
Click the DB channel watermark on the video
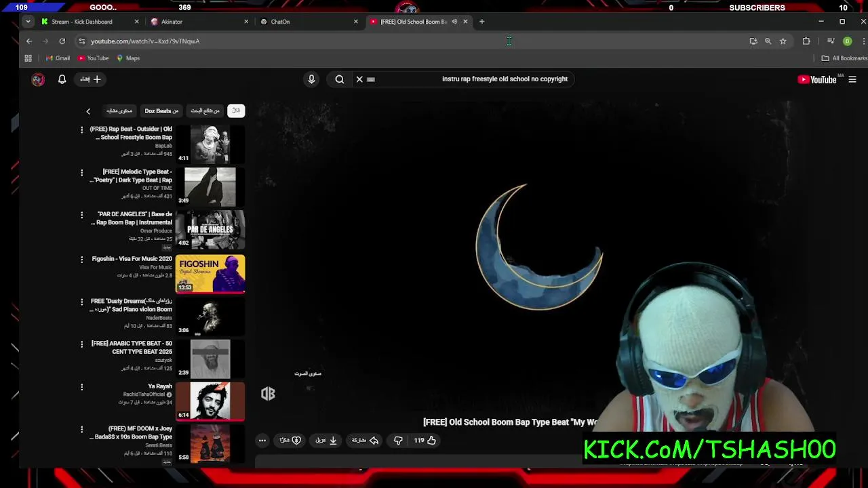pyautogui.click(x=268, y=394)
